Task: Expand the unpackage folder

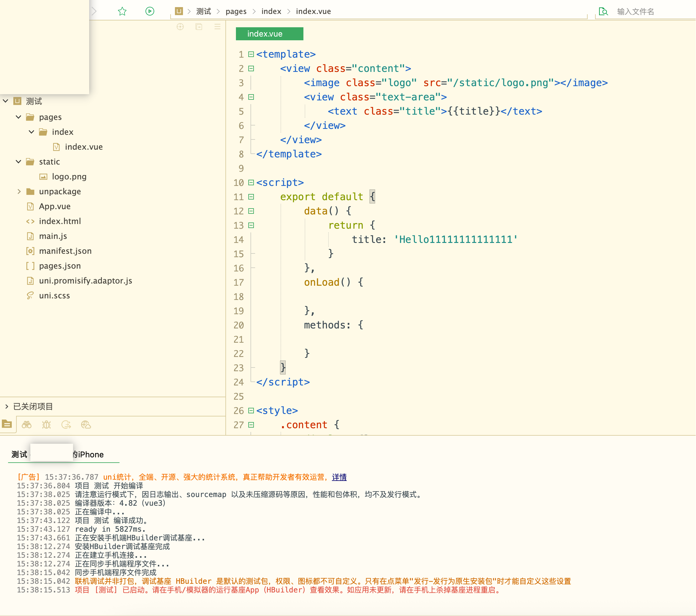Action: pyautogui.click(x=19, y=191)
